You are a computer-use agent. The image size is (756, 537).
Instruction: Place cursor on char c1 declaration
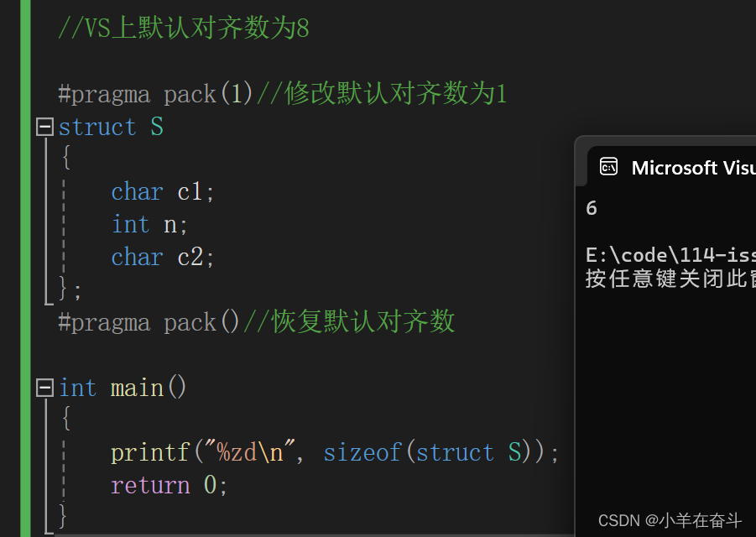(x=163, y=192)
